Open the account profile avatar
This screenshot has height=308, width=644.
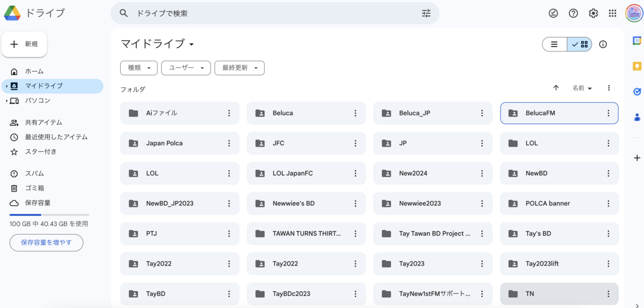[634, 13]
